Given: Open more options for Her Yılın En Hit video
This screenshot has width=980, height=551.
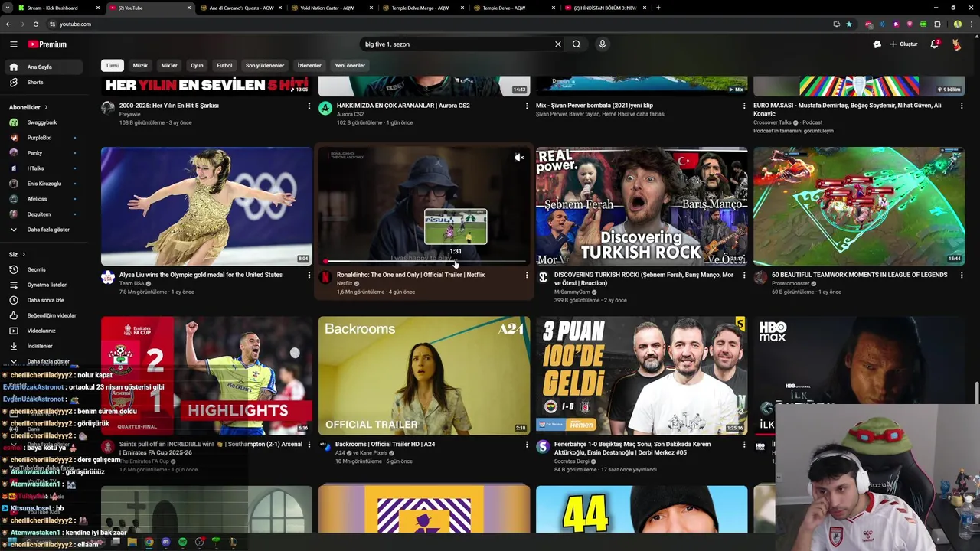Looking at the screenshot, I should [x=309, y=106].
